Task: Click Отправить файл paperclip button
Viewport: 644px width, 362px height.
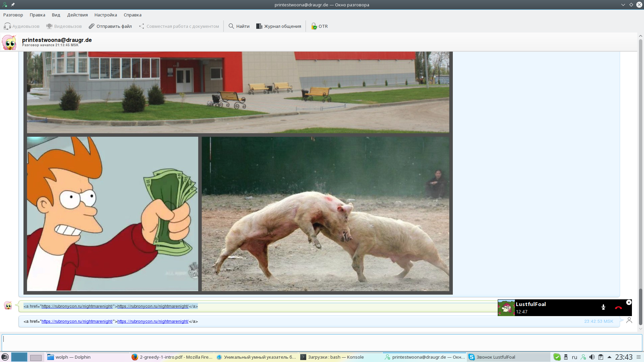Action: click(110, 26)
